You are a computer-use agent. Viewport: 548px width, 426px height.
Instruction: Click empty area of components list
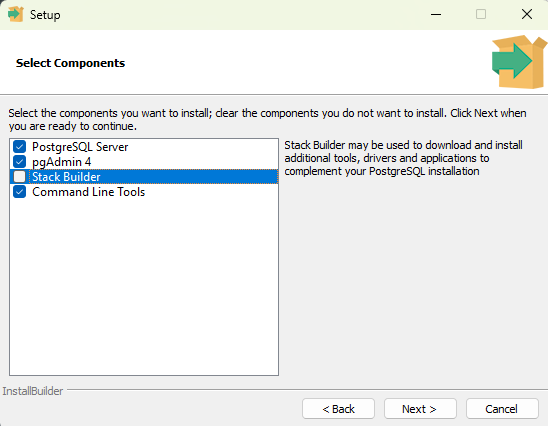point(144,287)
